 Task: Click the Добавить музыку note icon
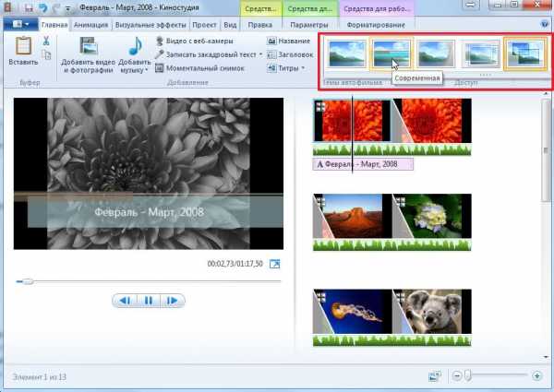135,46
